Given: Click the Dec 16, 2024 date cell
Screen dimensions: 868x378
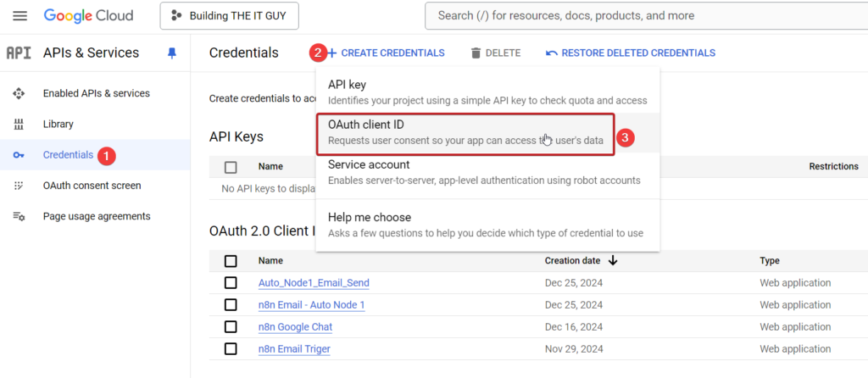Looking at the screenshot, I should tap(574, 327).
